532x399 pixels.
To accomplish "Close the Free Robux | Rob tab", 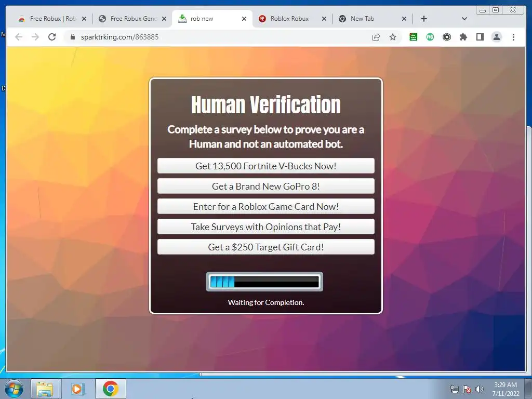I will [x=84, y=19].
